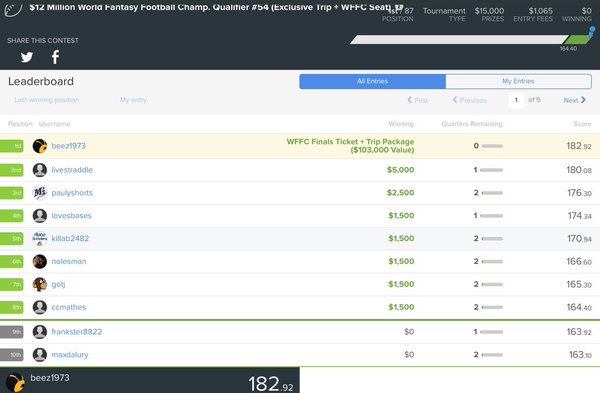Image resolution: width=600 pixels, height=393 pixels.
Task: Click score 180.08 for livestraddle
Action: [579, 170]
